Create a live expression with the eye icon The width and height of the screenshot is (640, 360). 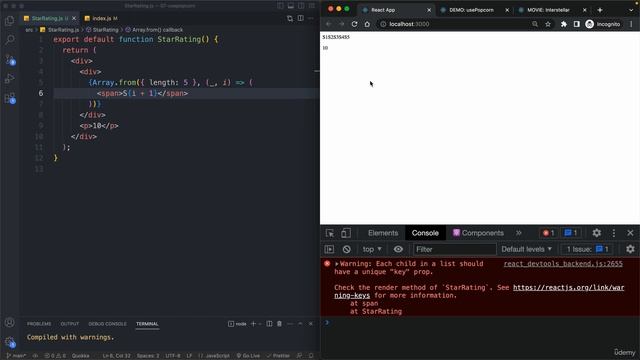tap(398, 249)
